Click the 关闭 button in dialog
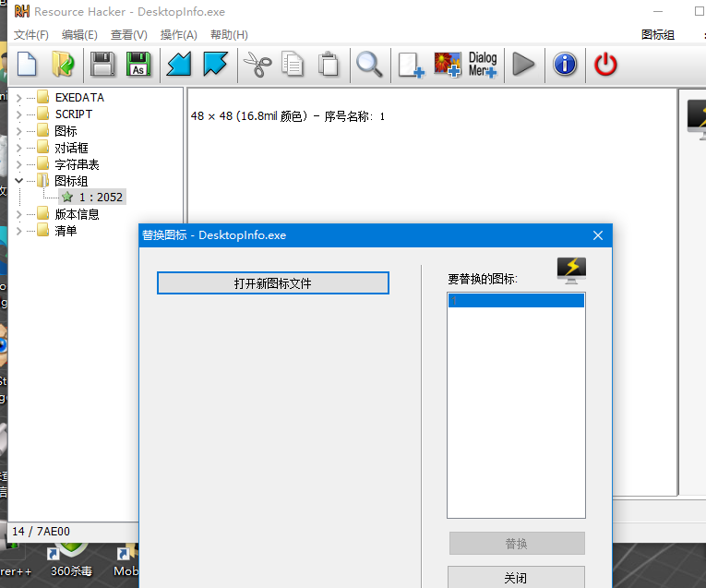 pyautogui.click(x=516, y=578)
